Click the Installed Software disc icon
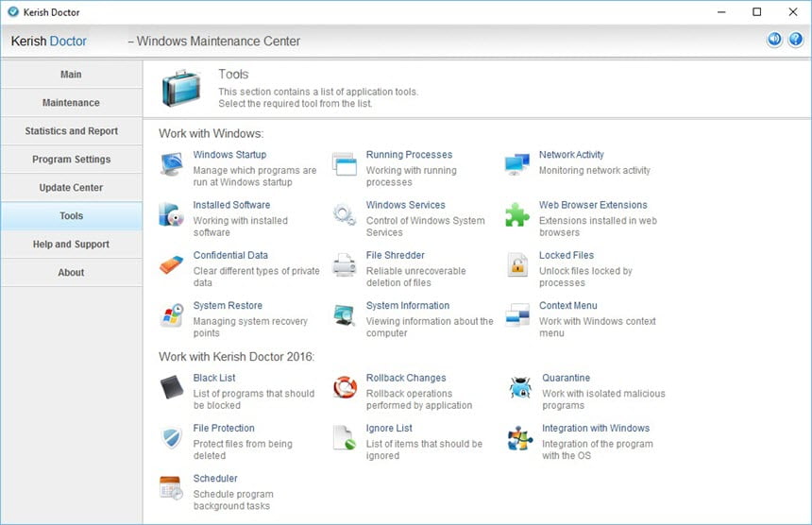Screen dimensions: 812x525 pyautogui.click(x=172, y=215)
